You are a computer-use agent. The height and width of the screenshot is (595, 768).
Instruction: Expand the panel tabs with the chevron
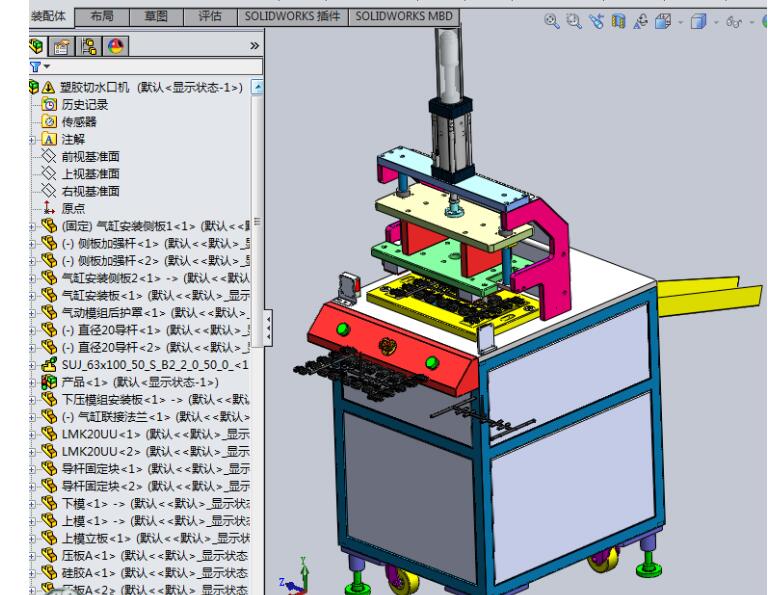point(254,46)
